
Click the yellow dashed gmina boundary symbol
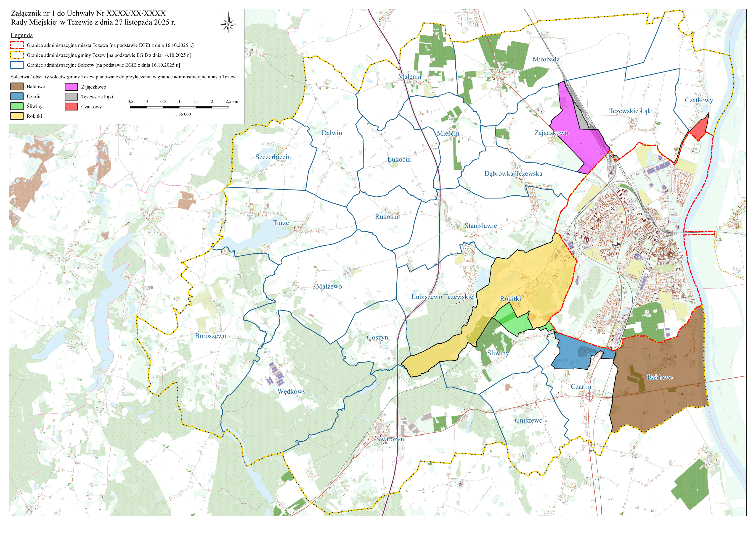(x=17, y=55)
